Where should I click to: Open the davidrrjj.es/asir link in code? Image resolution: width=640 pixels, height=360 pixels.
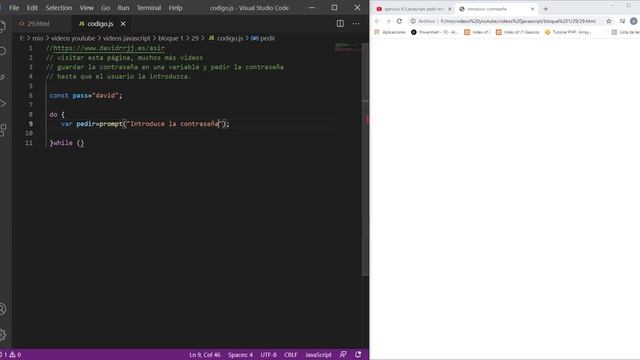click(x=109, y=48)
